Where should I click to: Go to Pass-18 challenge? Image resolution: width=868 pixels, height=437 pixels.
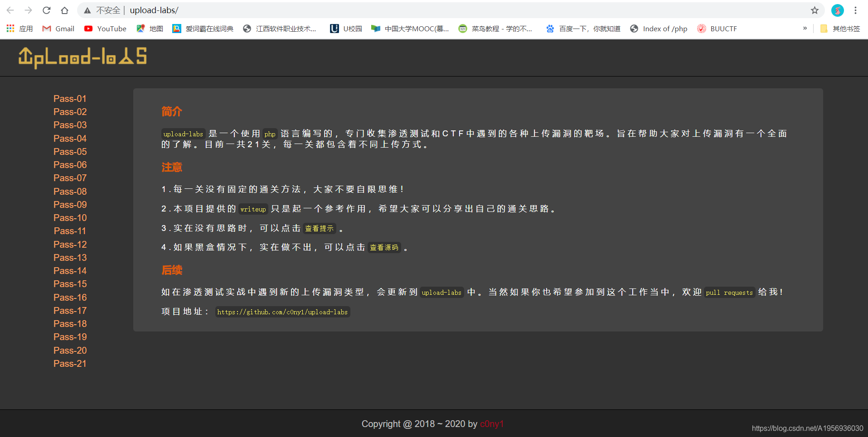[x=70, y=324]
